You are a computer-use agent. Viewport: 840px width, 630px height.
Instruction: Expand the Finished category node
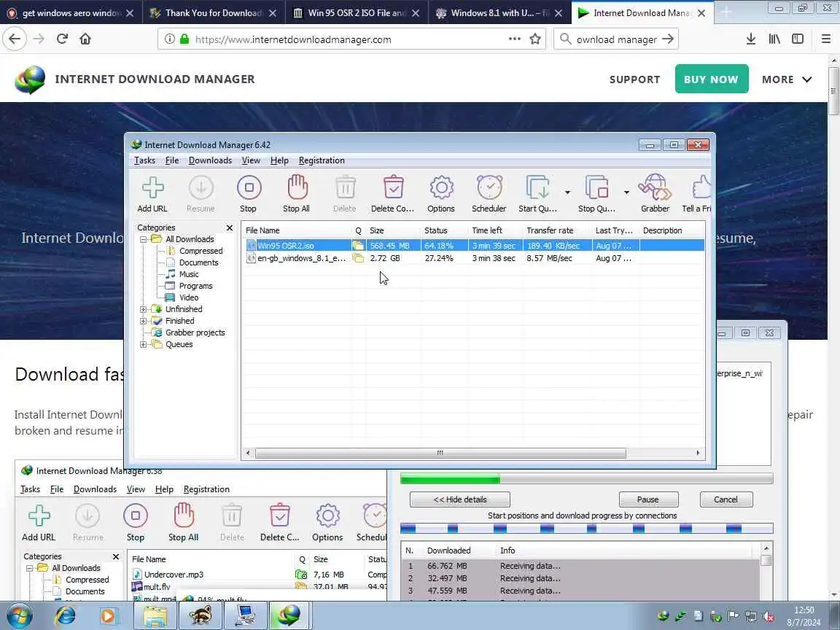point(144,322)
